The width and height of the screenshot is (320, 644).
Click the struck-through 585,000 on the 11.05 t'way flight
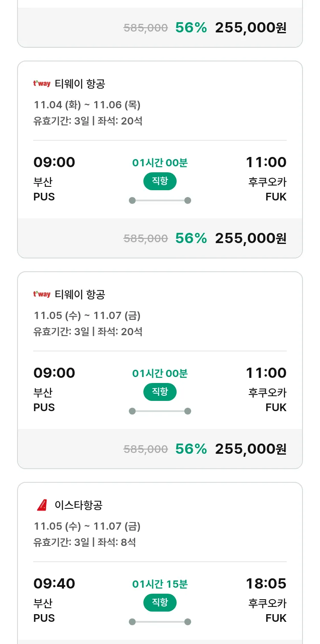coord(145,449)
